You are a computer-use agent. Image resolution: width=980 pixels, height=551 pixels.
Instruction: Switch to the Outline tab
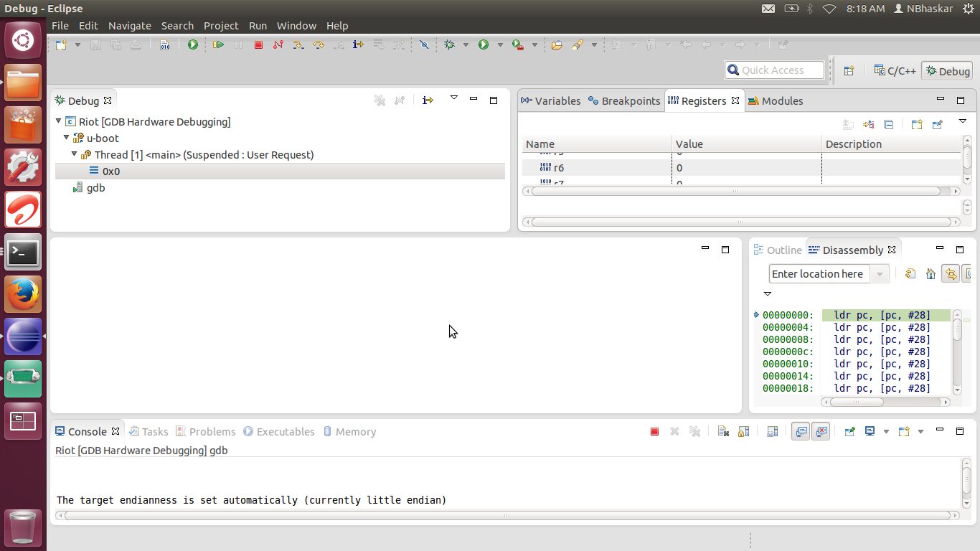778,250
